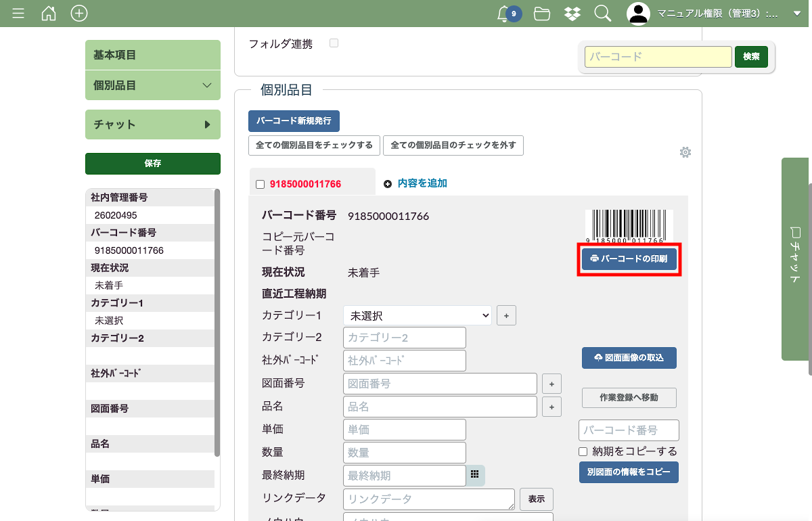Open the folder icon in top bar
Screen dimensions: 812x521
pyautogui.click(x=541, y=14)
